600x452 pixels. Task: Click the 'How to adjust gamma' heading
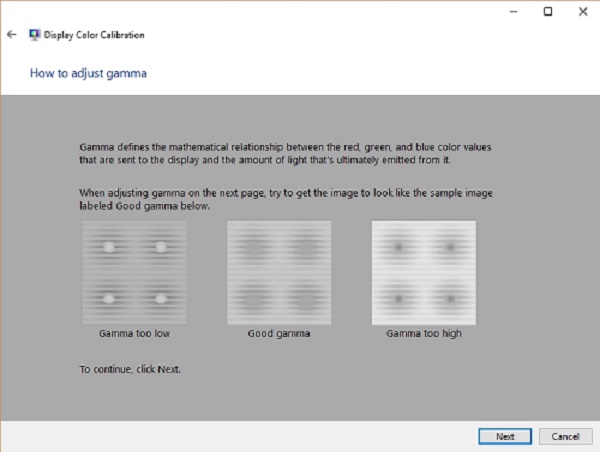point(88,73)
